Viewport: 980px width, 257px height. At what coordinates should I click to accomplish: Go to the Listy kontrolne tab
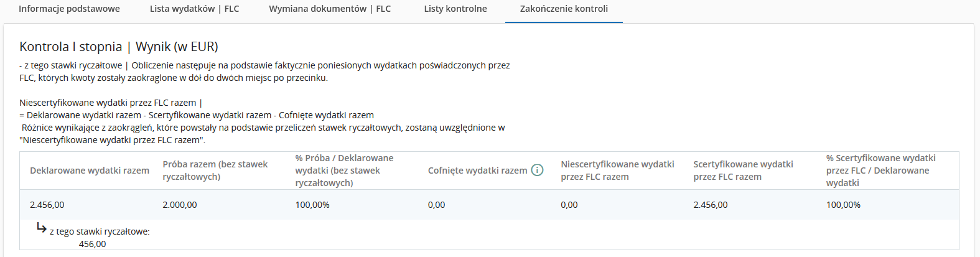455,9
